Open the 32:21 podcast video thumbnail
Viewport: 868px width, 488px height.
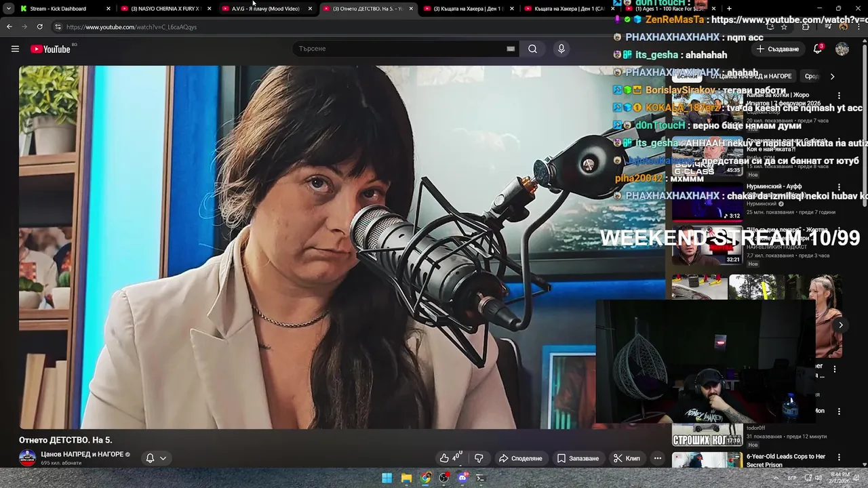(x=707, y=246)
